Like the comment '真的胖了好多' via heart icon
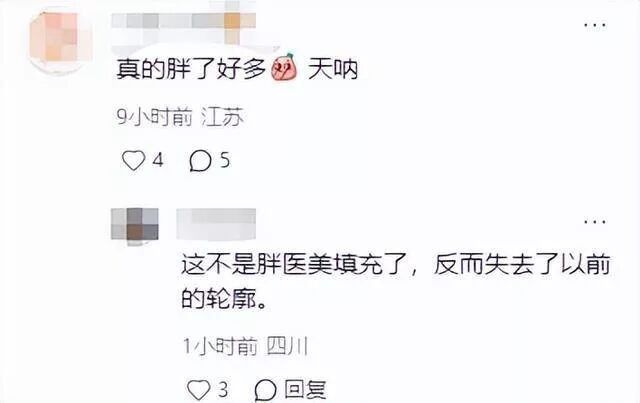 133,160
